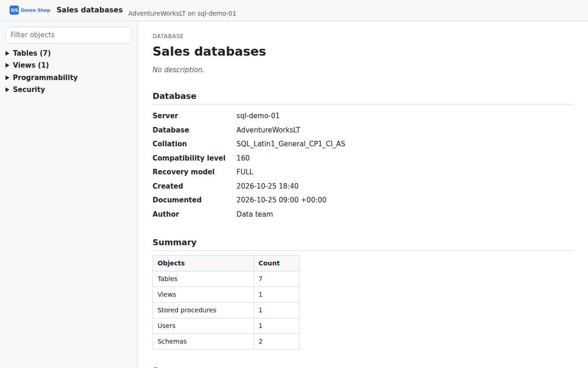
Task: Click the 'Stored procedures' summary row
Action: [226, 310]
